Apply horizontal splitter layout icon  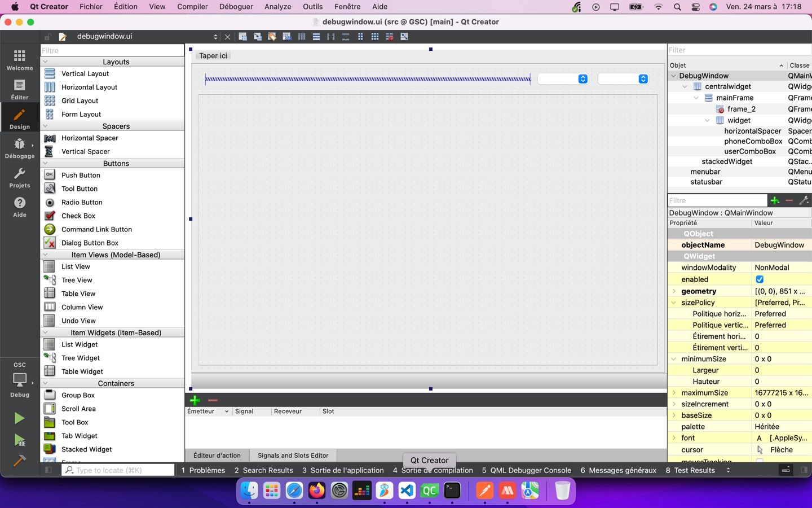click(x=331, y=37)
